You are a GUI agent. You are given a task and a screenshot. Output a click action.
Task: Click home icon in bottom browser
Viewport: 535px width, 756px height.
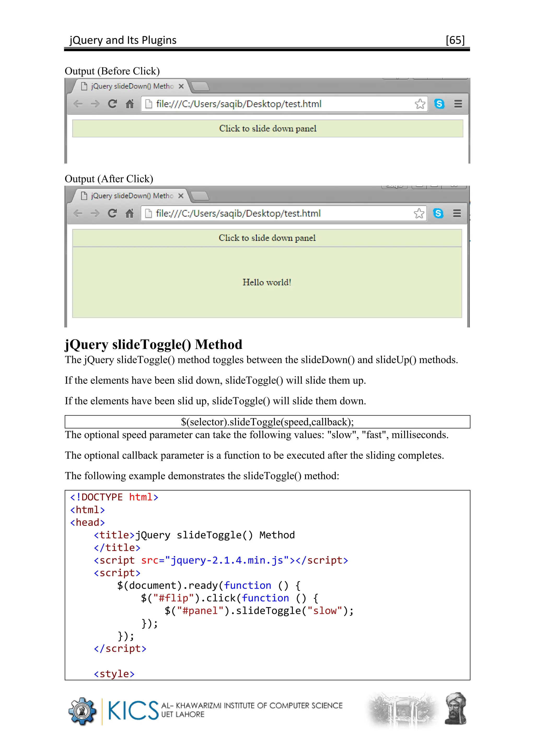click(x=130, y=213)
